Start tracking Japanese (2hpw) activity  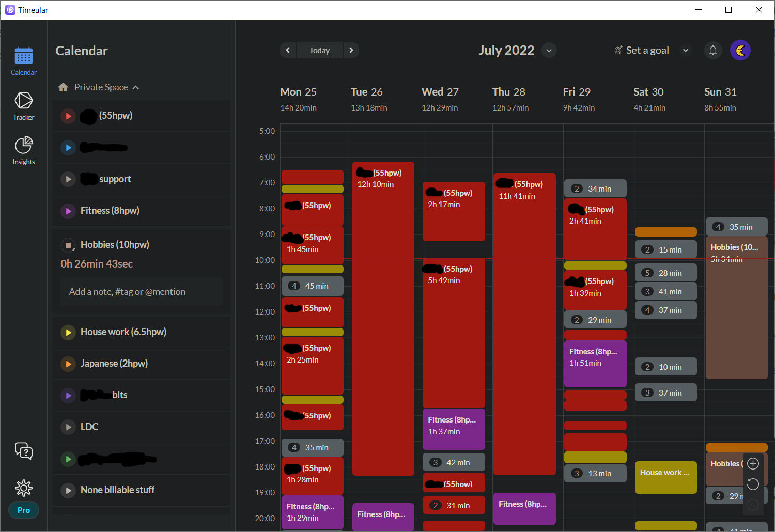[68, 364]
